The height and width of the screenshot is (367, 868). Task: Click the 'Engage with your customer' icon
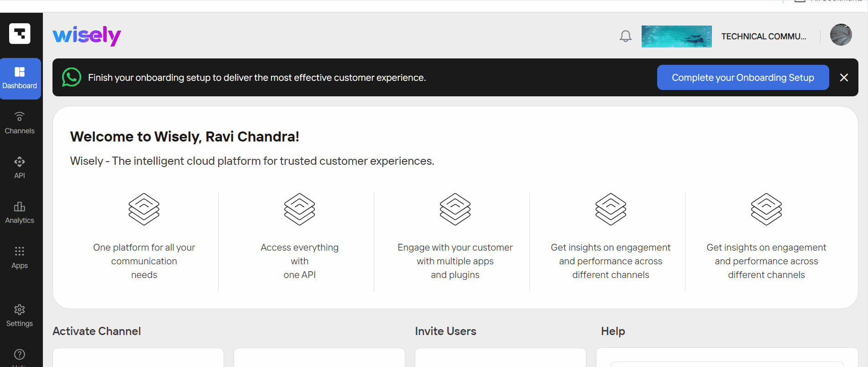click(455, 209)
